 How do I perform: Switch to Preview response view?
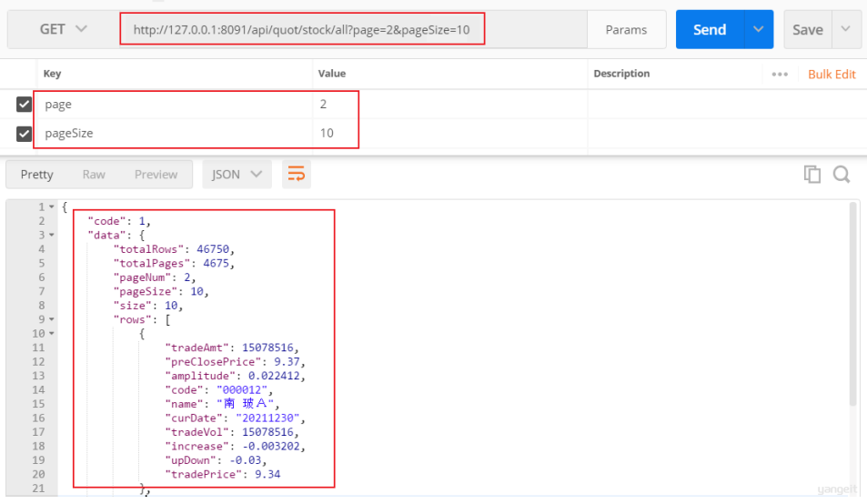[x=156, y=175]
